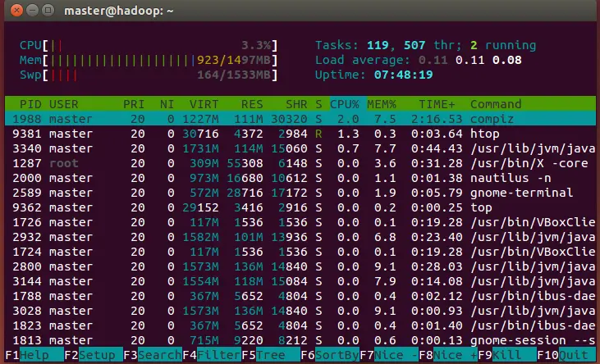Minimize the master@hadoop terminal window
Image resolution: width=600 pixels, height=364 pixels.
(32, 11)
